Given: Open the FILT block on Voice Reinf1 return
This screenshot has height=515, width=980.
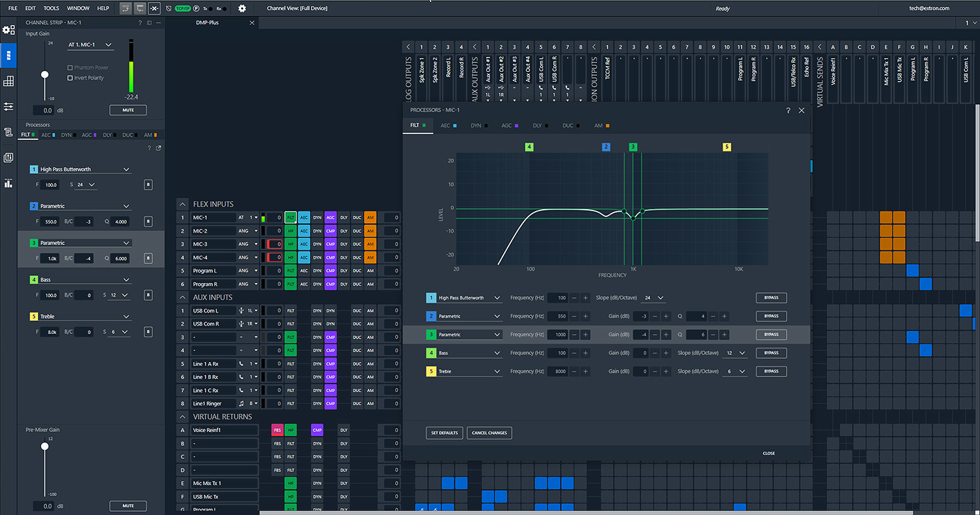Looking at the screenshot, I should tap(290, 429).
